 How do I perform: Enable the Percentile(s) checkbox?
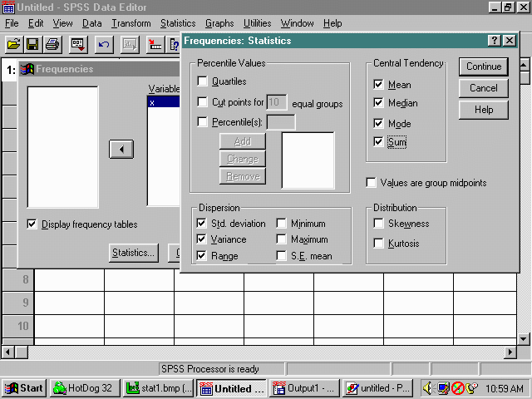202,122
